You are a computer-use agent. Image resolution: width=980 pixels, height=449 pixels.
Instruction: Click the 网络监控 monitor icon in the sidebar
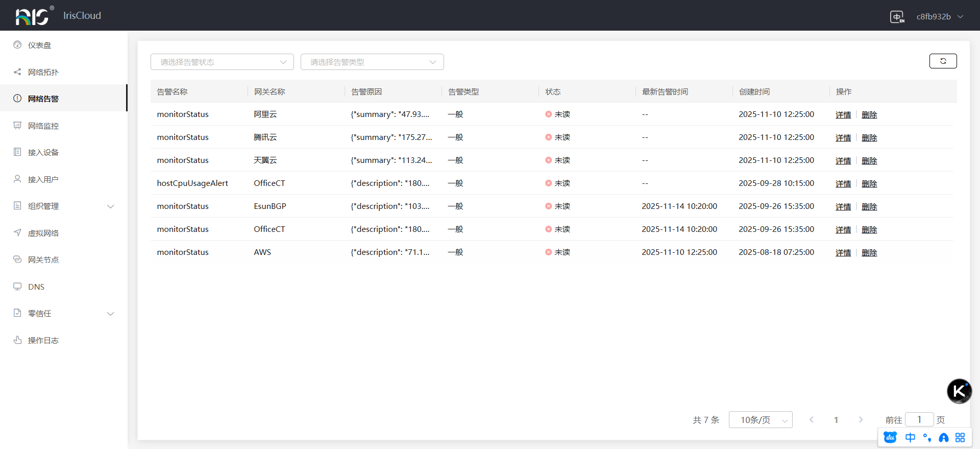[17, 126]
